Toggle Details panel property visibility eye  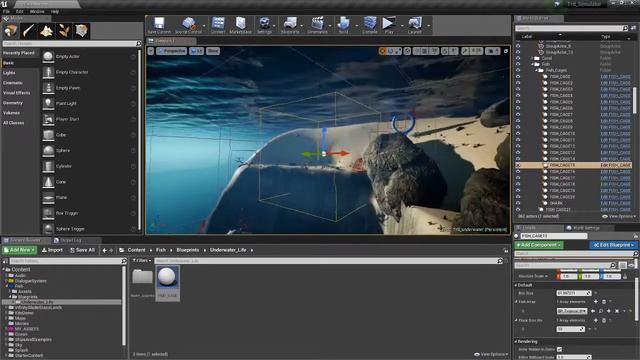[x=631, y=265]
